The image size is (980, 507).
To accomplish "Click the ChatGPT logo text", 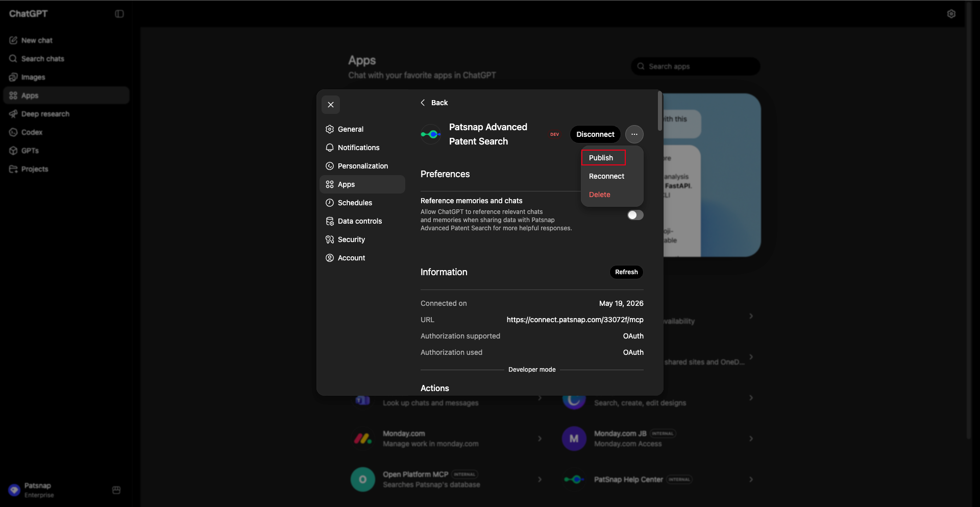I will pyautogui.click(x=29, y=14).
